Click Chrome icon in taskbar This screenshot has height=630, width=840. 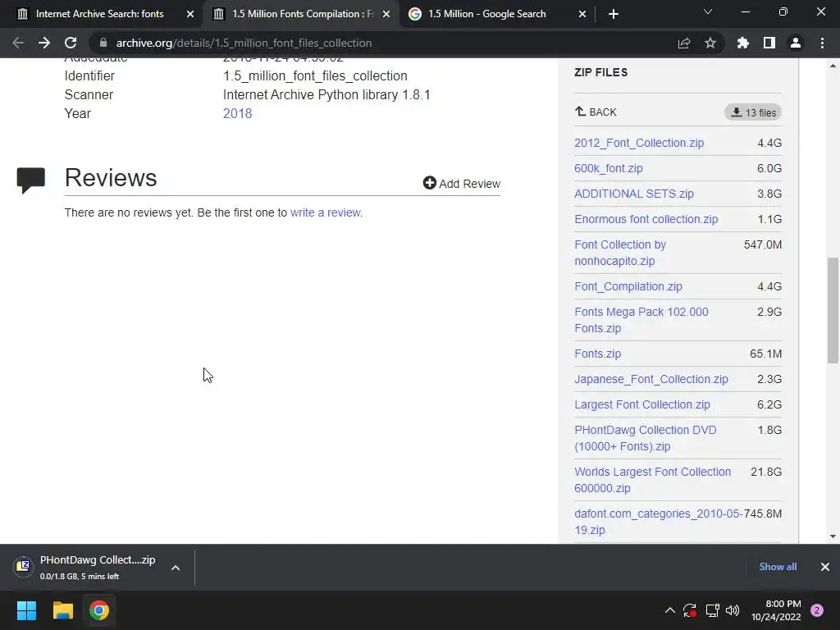tap(99, 610)
